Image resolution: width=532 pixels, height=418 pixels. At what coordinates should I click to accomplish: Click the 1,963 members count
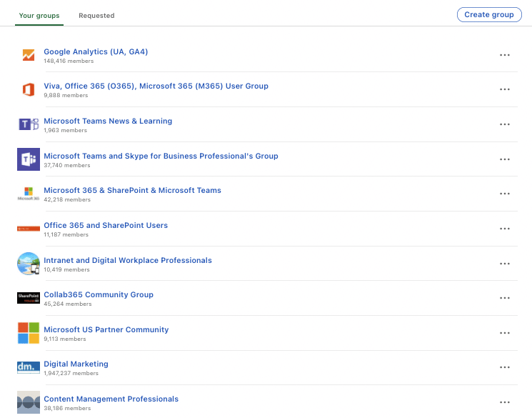coord(65,130)
